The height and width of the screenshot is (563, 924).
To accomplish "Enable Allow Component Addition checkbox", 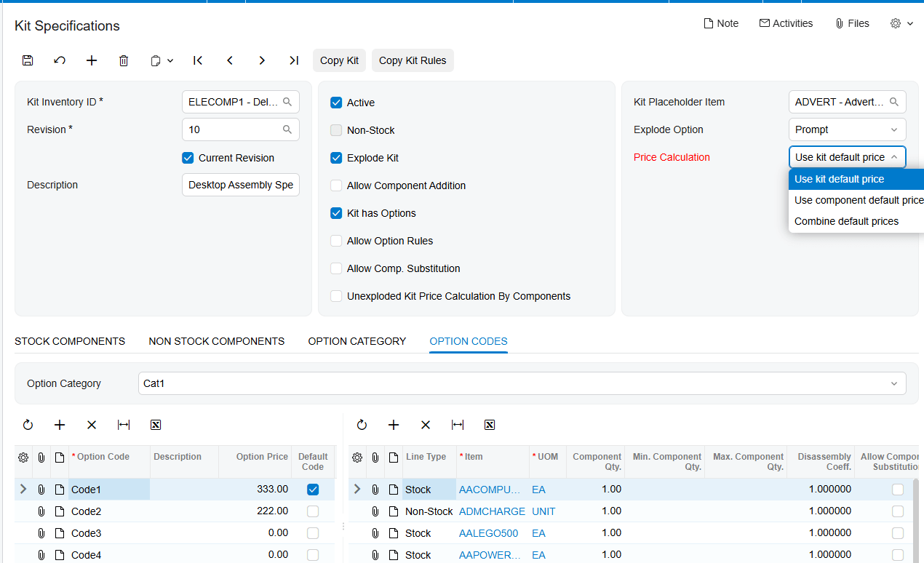I will click(336, 185).
